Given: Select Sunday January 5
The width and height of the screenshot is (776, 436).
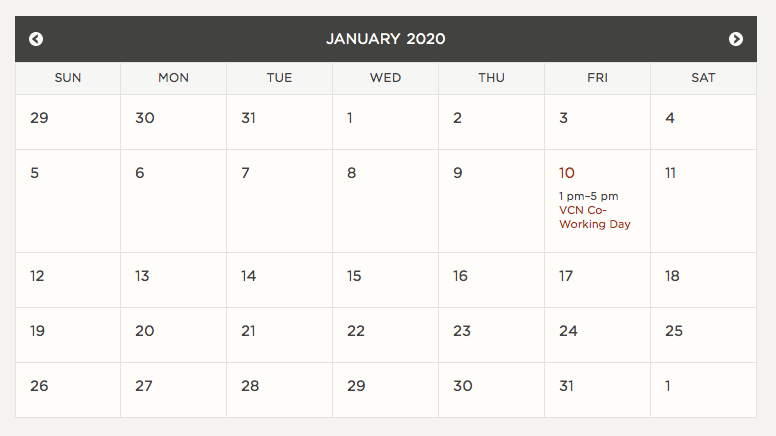Looking at the screenshot, I should (35, 173).
